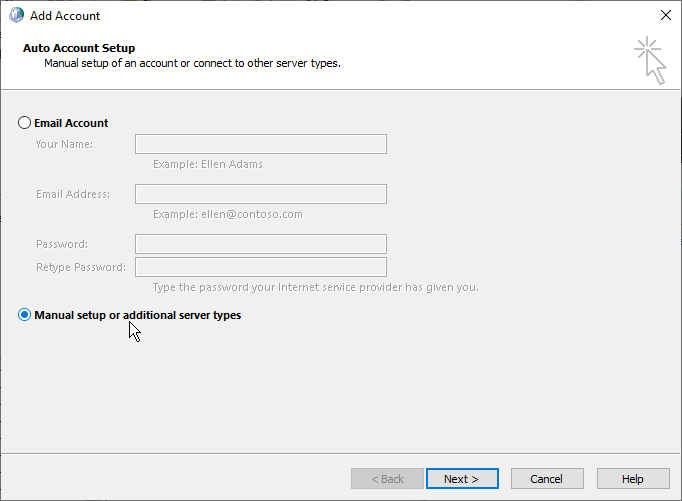Click the 'Your Name:' label
The height and width of the screenshot is (501, 682).
click(x=64, y=144)
